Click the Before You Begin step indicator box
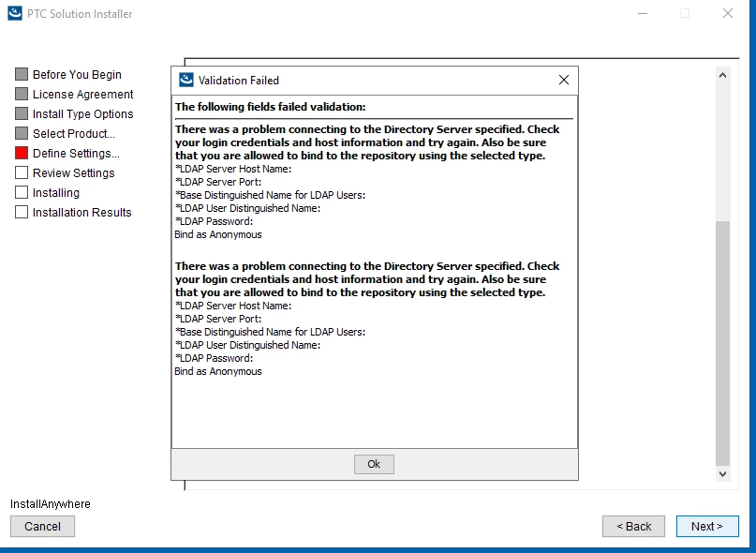Image resolution: width=756 pixels, height=553 pixels. (x=22, y=74)
